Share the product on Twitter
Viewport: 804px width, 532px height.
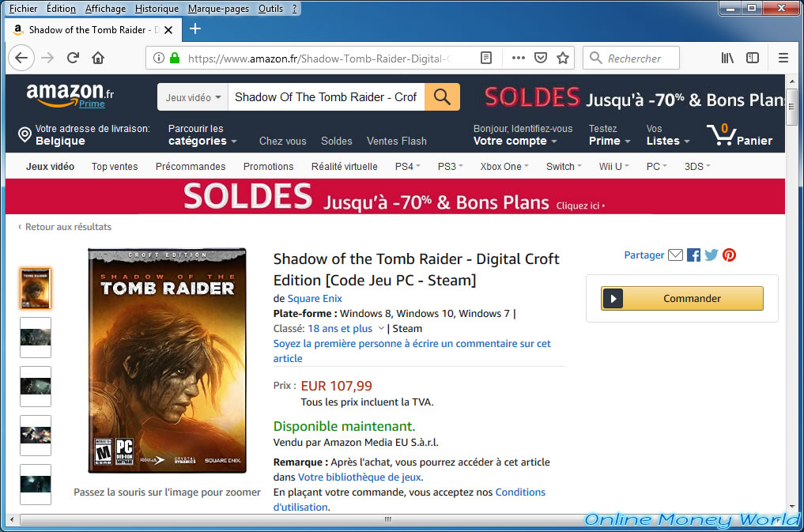click(x=712, y=255)
